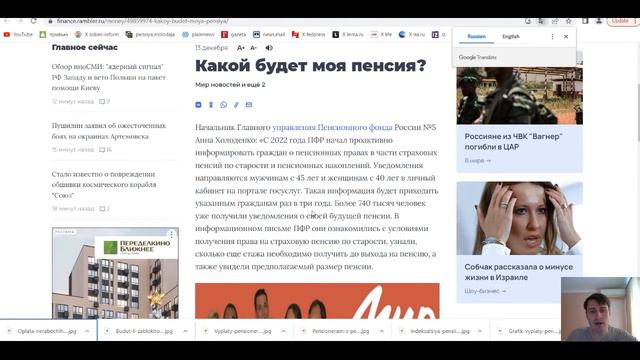Image resolution: width=640 pixels, height=360 pixels.
Task: Open the 'Собчак рассказала' story
Action: click(518, 272)
